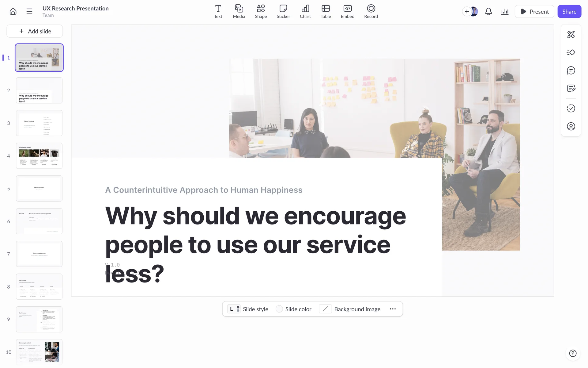Click the Share button

(569, 12)
